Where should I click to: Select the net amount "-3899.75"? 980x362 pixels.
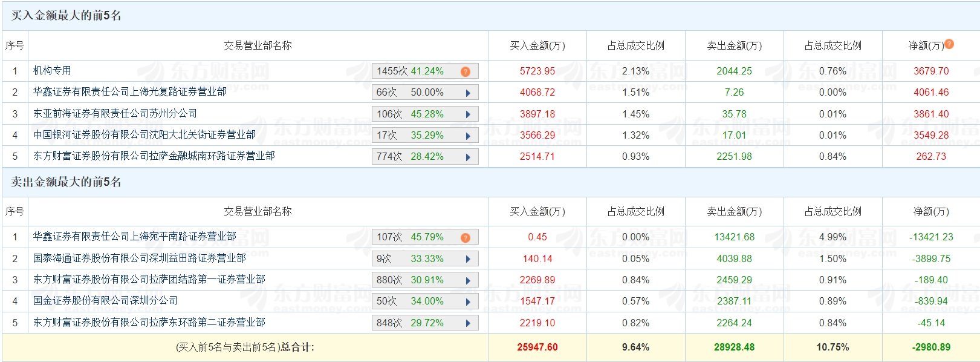click(x=932, y=259)
